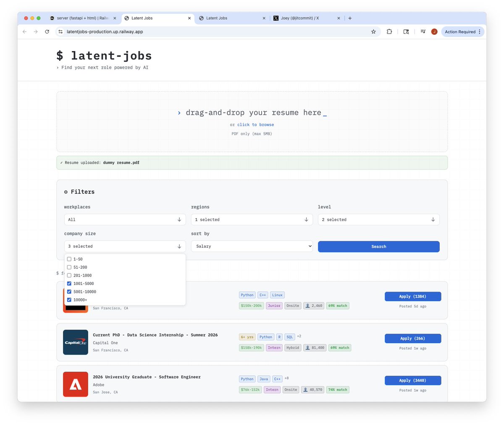This screenshot has height=425, width=504.
Task: Close the Joey (@jitcommit) X tab
Action: click(339, 18)
